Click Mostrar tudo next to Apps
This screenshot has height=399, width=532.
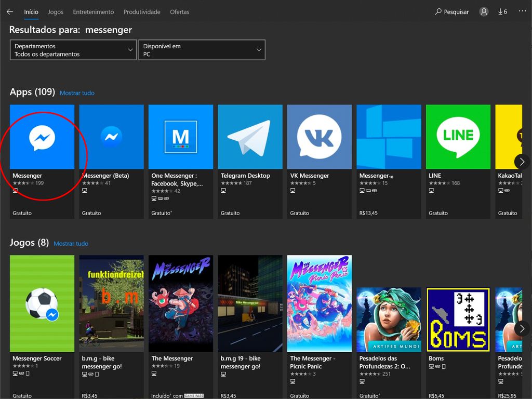[77, 93]
